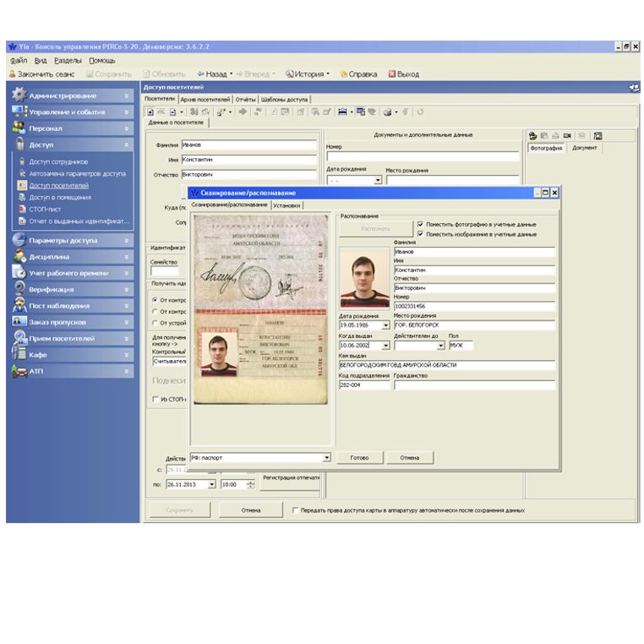This screenshot has height=644, width=644.
Task: Expand the Администрирование sidebar section
Action: pos(126,96)
